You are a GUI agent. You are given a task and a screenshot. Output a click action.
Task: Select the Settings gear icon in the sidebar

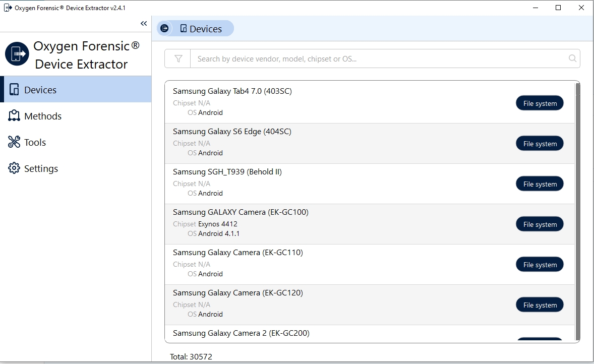pos(14,168)
